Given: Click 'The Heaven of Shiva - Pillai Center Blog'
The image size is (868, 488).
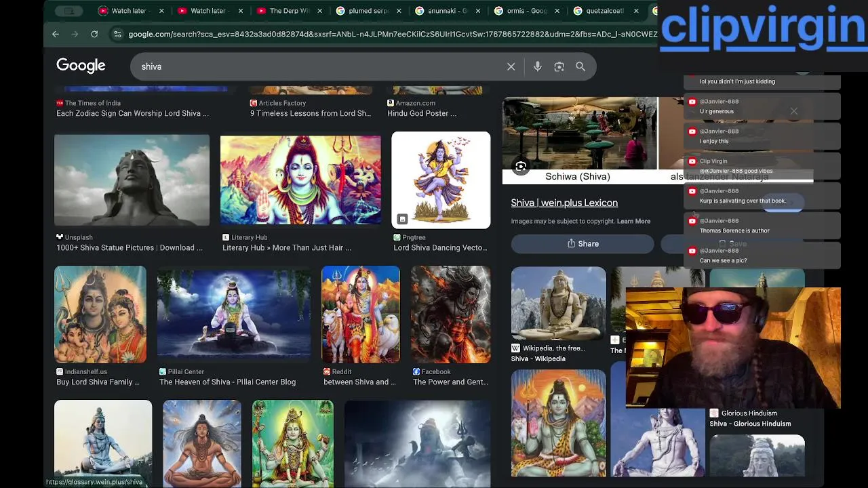Looking at the screenshot, I should point(227,382).
